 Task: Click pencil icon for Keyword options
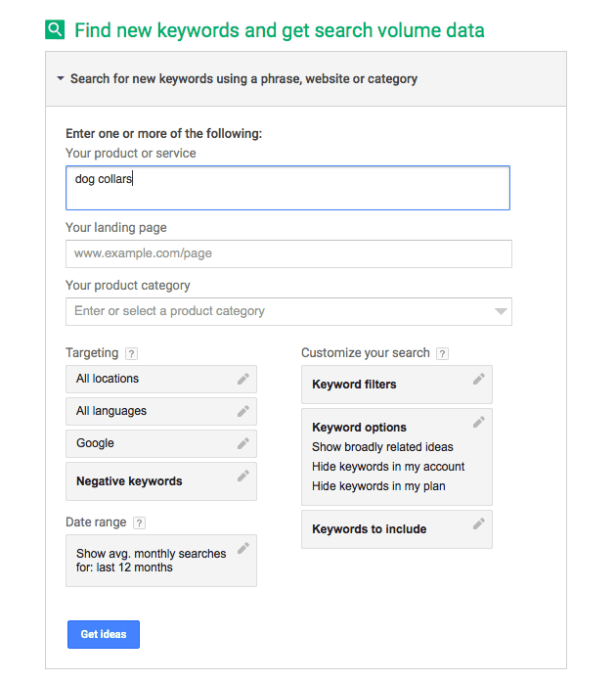478,422
